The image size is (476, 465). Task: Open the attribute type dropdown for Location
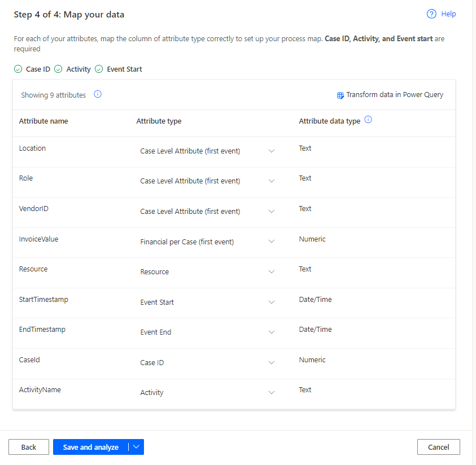point(272,151)
